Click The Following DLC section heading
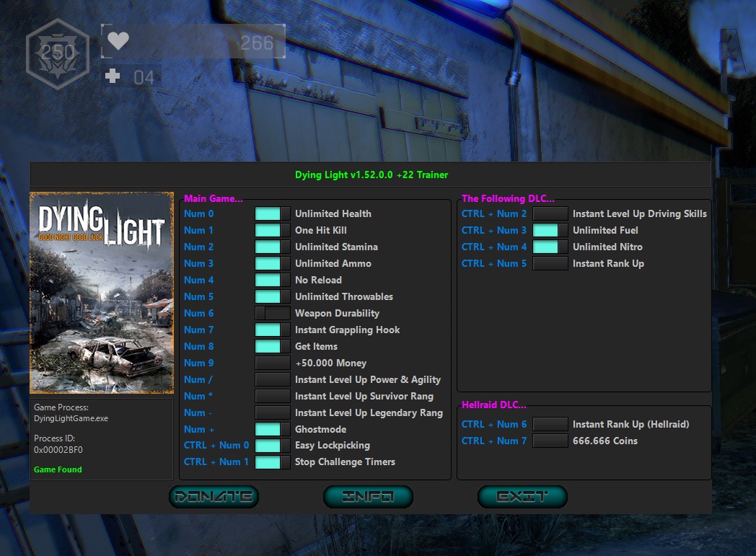This screenshot has height=556, width=756. tap(508, 198)
